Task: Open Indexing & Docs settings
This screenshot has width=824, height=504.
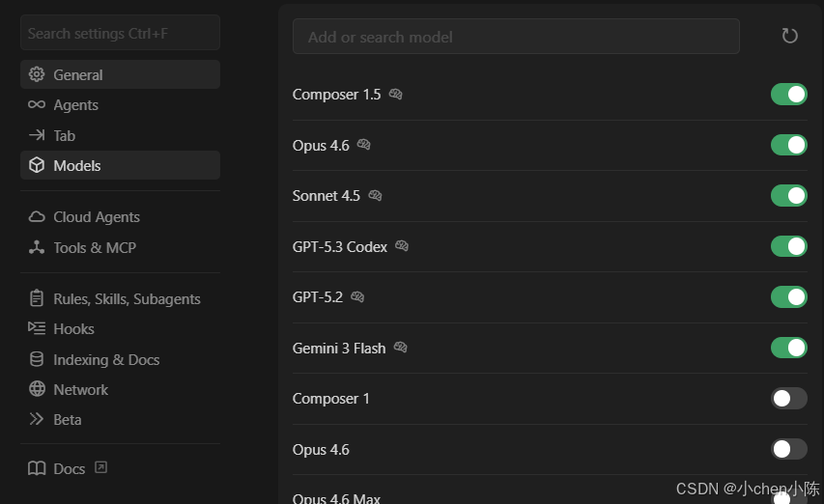Action: [120, 359]
